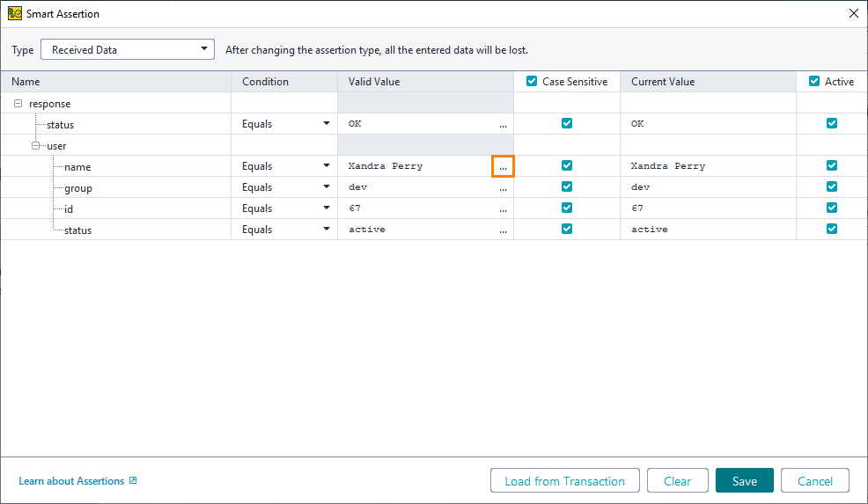Disable Active checkbox for id row

[x=831, y=208]
